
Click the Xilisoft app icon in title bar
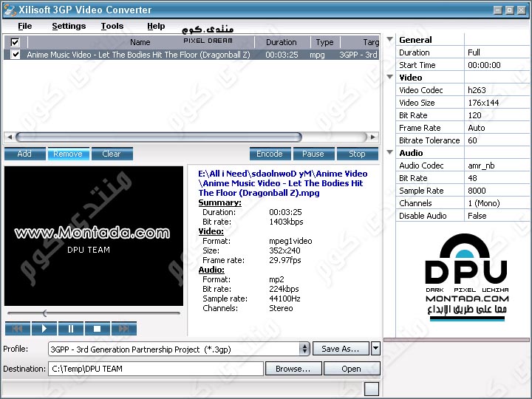point(10,10)
